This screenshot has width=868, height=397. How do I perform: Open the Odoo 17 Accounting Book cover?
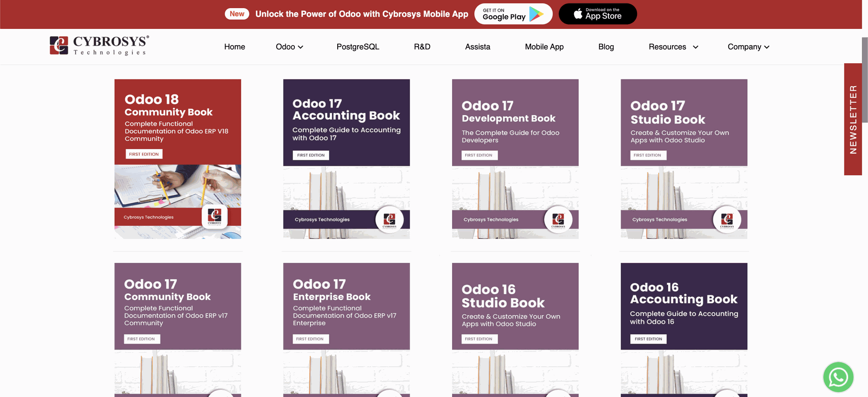346,159
